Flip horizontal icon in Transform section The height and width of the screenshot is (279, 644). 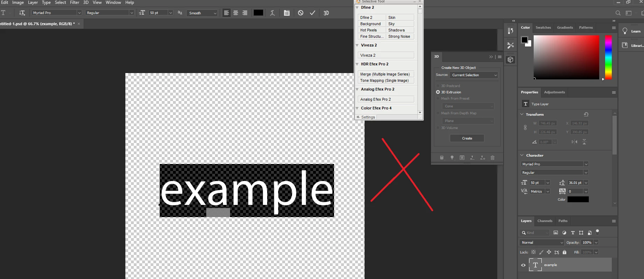(x=574, y=142)
